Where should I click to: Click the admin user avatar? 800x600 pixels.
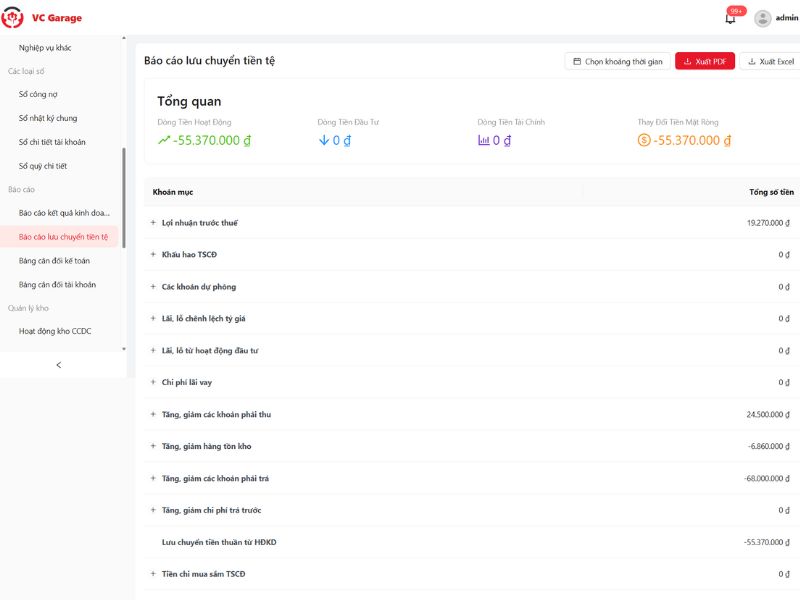[763, 18]
